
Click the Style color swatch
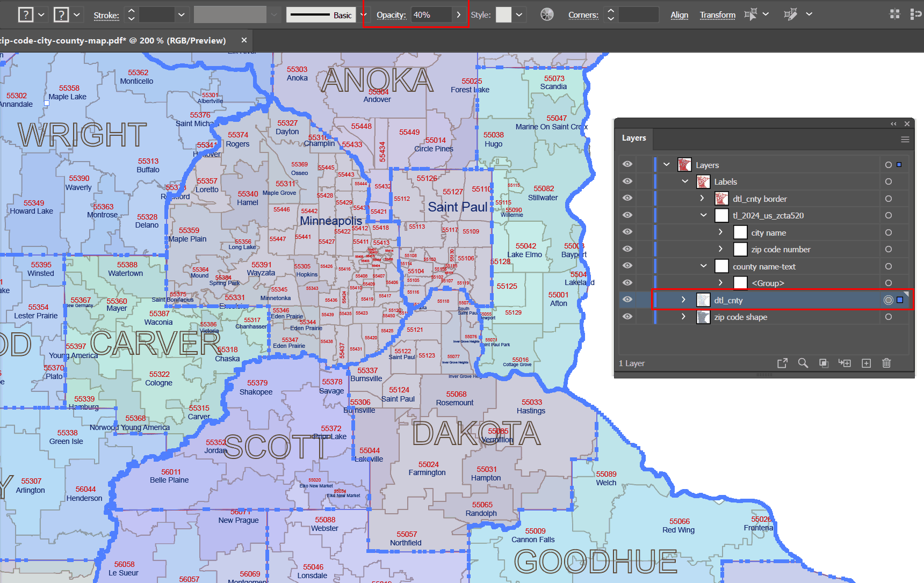503,14
